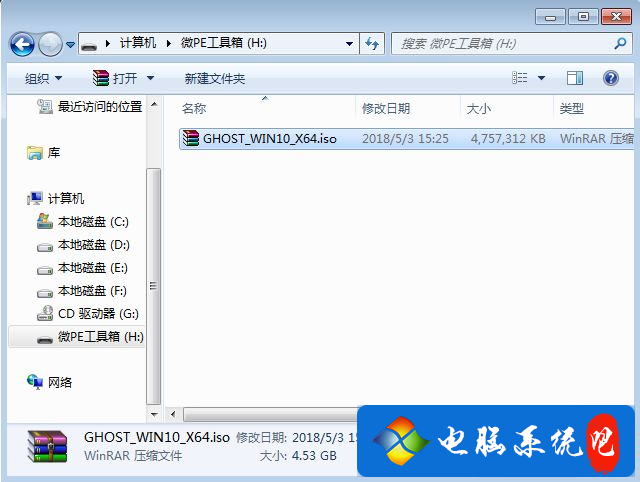Click the magnifier search icon
This screenshot has width=640, height=482.
click(x=620, y=43)
